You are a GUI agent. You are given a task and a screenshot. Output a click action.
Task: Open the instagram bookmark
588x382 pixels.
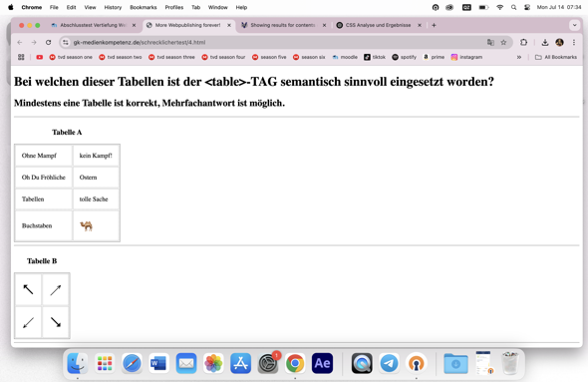[x=466, y=57]
